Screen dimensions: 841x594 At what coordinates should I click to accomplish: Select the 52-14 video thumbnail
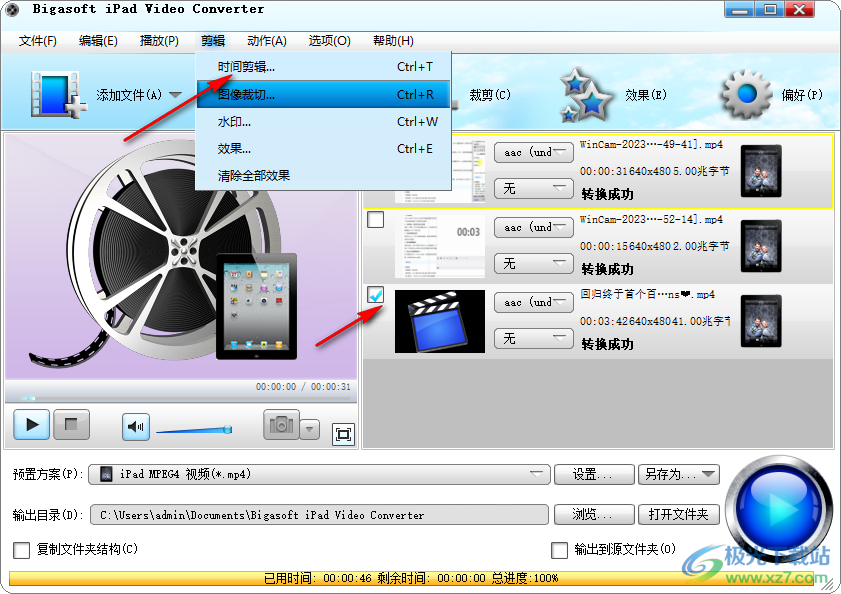click(440, 246)
